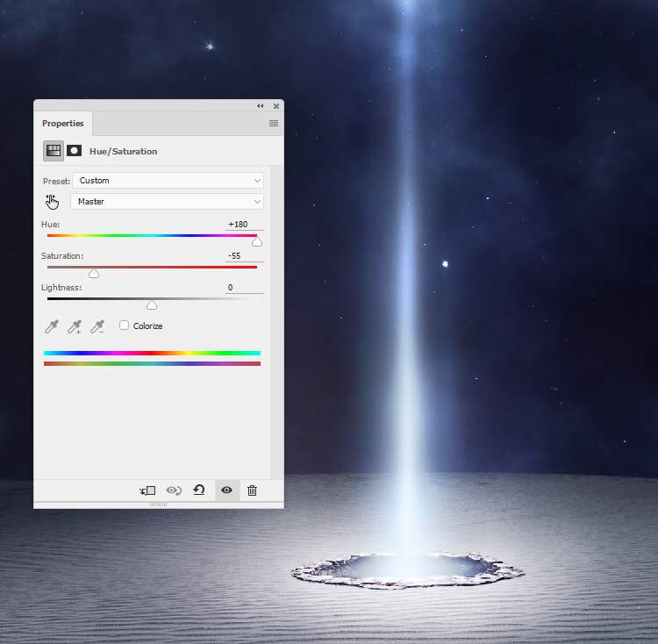
Task: Select the layer mask icon in Properties
Action: point(75,151)
